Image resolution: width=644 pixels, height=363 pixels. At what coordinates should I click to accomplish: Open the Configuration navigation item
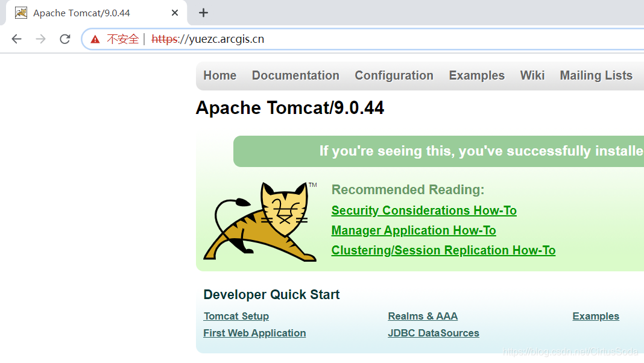pyautogui.click(x=394, y=75)
